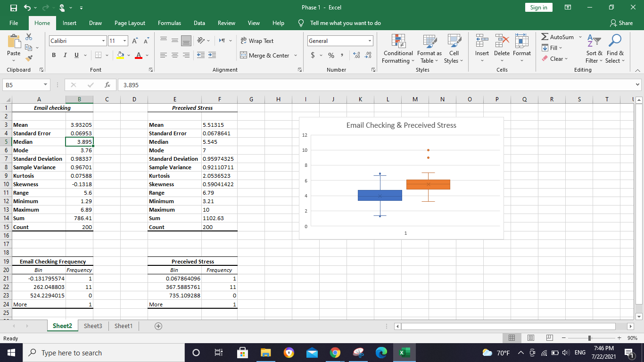This screenshot has height=362, width=644.
Task: Toggle center horizontal alignment
Action: [x=174, y=56]
